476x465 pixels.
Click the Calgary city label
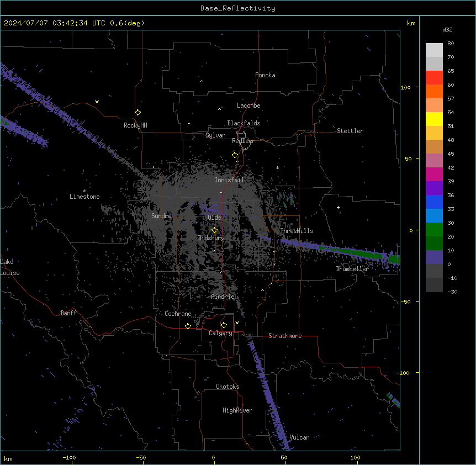[220, 333]
